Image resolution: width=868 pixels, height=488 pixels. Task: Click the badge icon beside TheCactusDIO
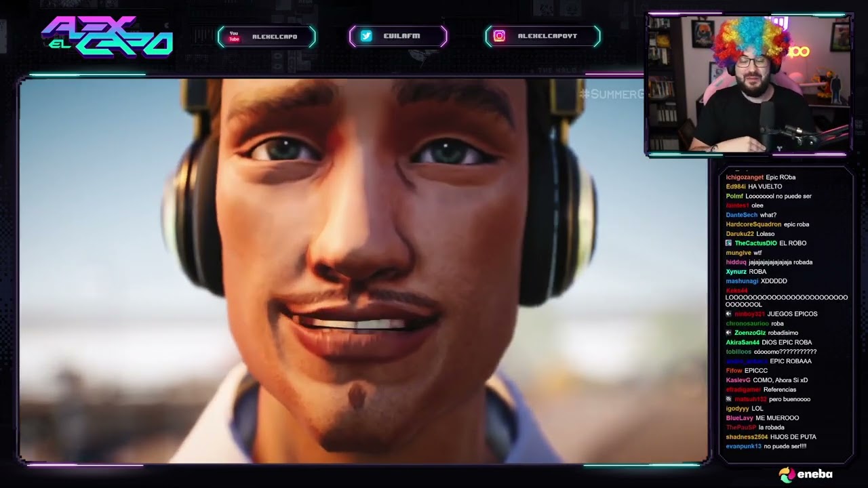(x=729, y=243)
